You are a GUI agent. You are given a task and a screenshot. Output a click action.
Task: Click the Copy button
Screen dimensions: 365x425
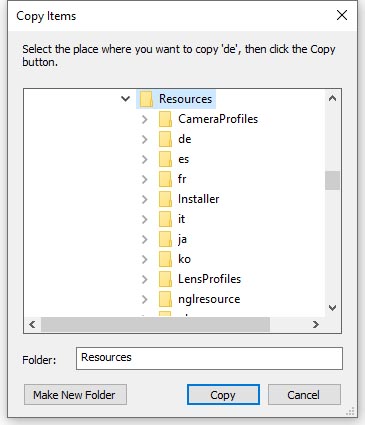tap(223, 395)
